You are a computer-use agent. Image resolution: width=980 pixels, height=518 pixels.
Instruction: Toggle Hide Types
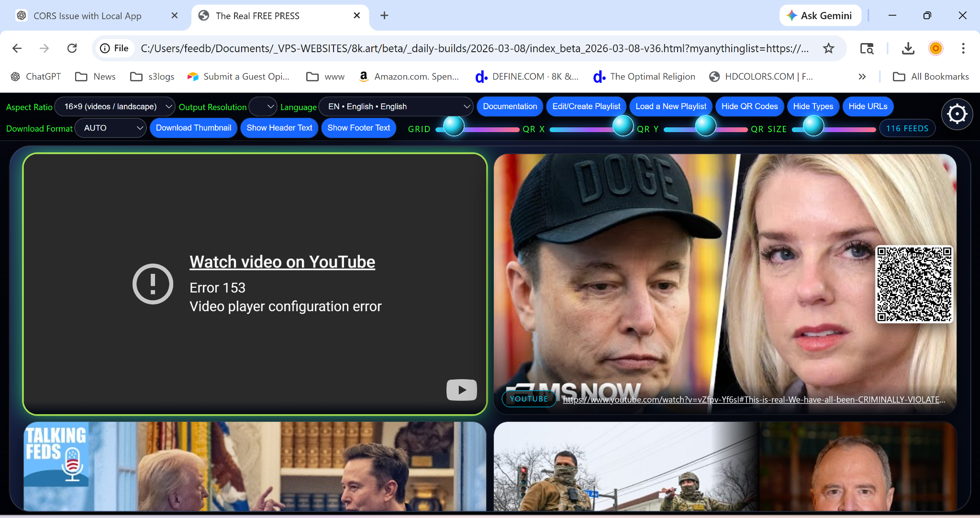(x=813, y=106)
